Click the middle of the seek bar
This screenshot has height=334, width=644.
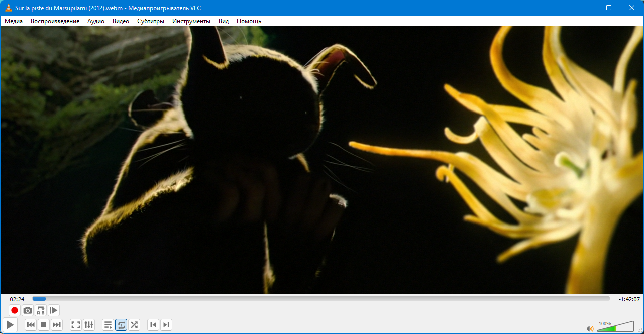pyautogui.click(x=321, y=299)
